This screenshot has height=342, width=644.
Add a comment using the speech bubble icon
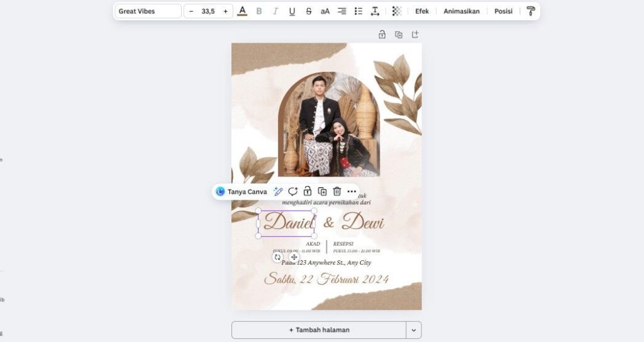pos(293,191)
